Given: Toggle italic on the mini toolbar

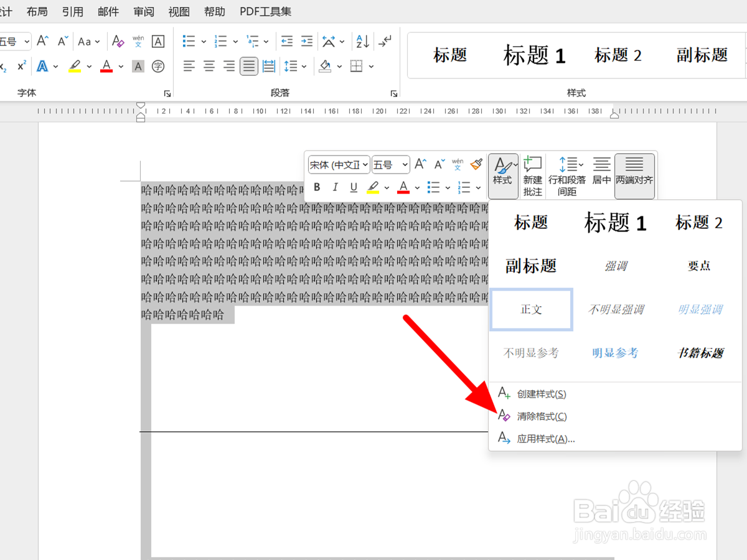Looking at the screenshot, I should point(335,187).
